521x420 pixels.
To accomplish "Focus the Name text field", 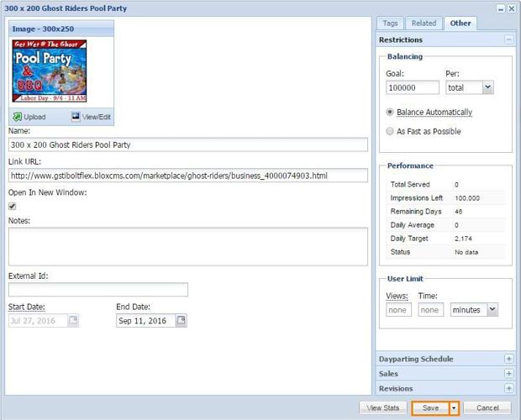I will coord(188,144).
